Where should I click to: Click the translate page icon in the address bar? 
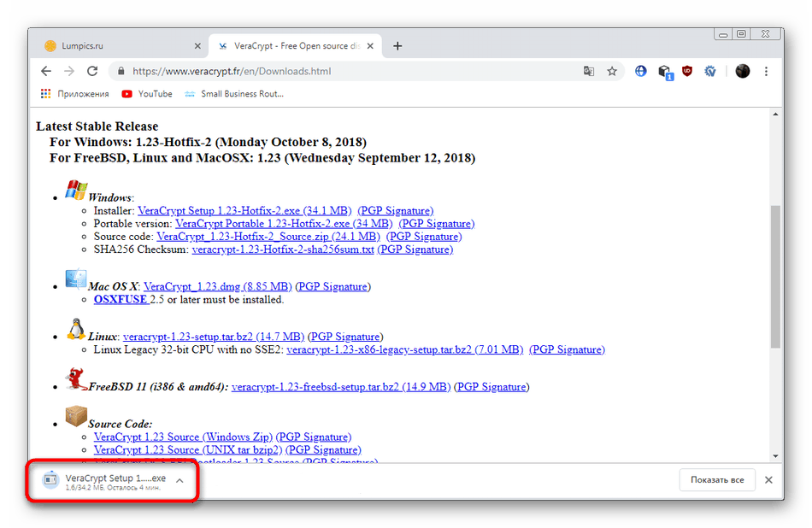click(x=589, y=72)
